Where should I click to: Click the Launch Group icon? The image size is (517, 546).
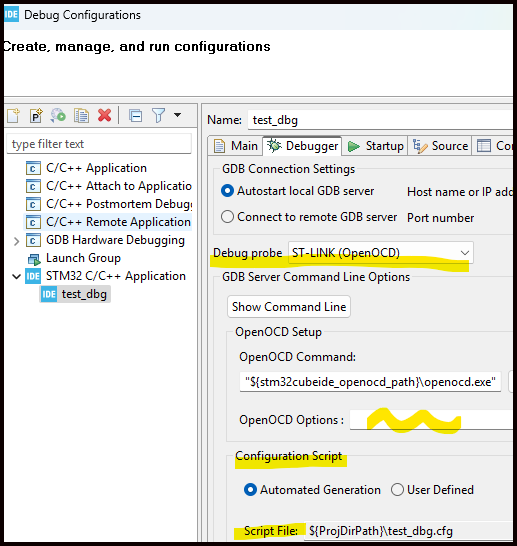pyautogui.click(x=34, y=259)
